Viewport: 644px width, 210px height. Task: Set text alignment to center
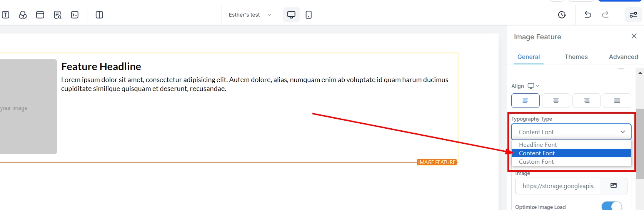[x=556, y=101]
